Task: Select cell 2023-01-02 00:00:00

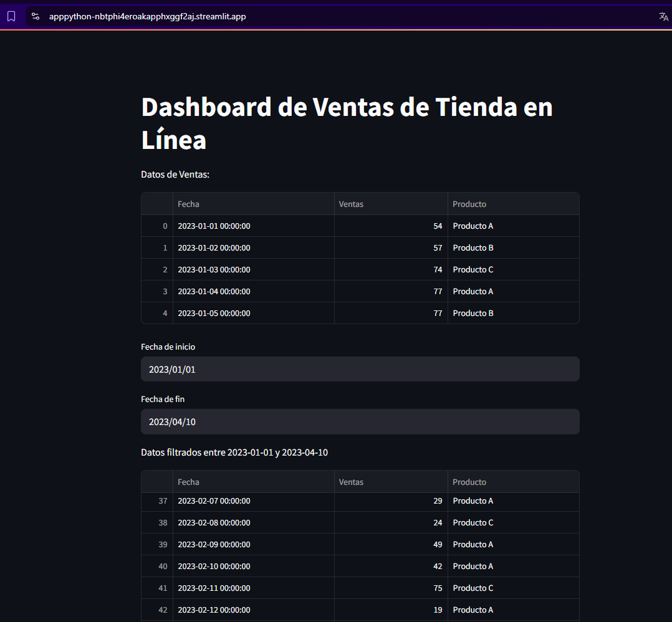Action: (253, 247)
